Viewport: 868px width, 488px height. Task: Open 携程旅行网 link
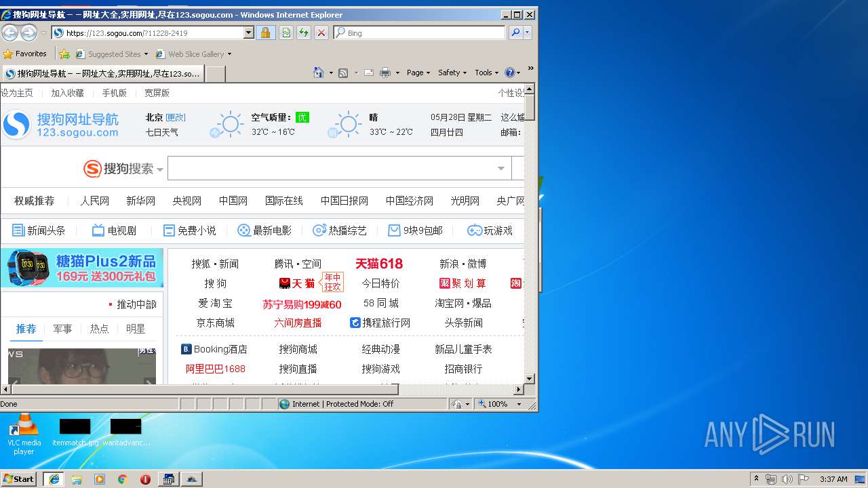[380, 323]
